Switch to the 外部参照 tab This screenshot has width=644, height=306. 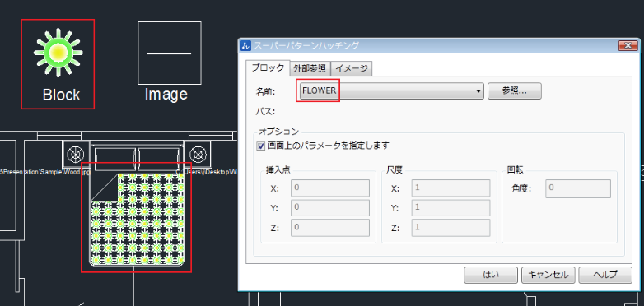(x=310, y=68)
